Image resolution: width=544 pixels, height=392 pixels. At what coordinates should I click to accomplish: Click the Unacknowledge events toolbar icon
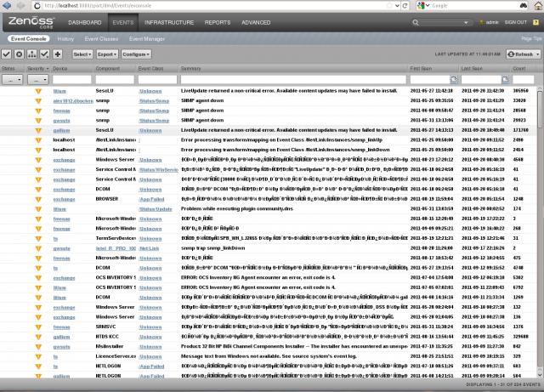click(x=45, y=54)
